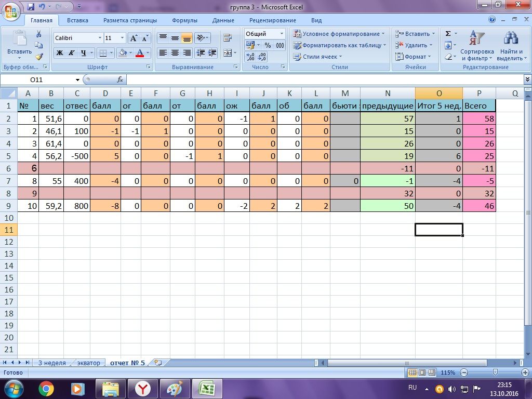Click Условное форматирование button
Screen dimensions: 532x399
click(x=339, y=34)
